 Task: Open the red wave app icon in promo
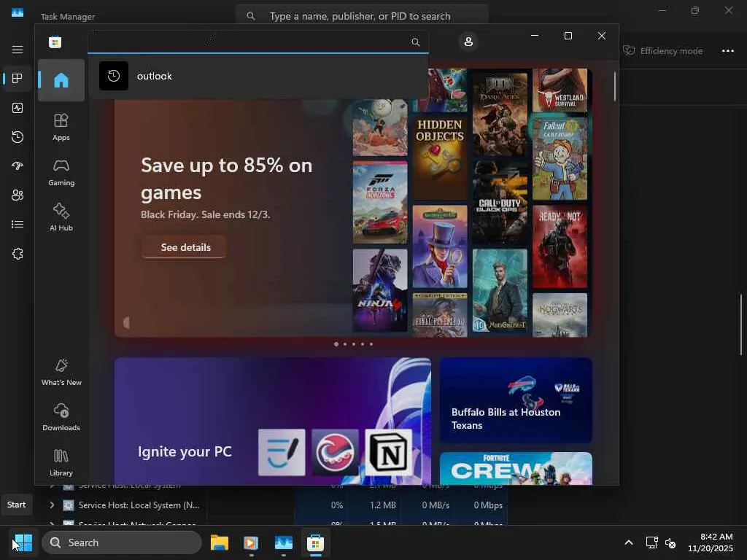click(x=335, y=452)
